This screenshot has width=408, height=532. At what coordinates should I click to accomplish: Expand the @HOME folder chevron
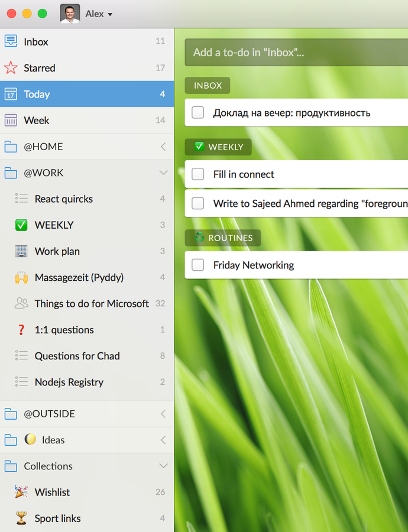[x=163, y=147]
